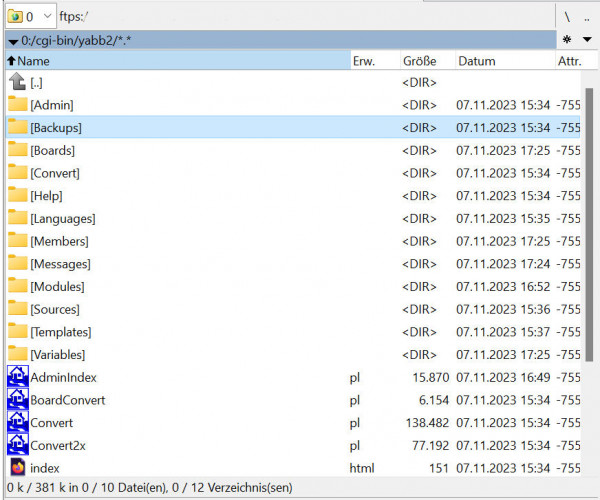Screen dimensions: 600x500
Task: Click the status bar file count text
Action: pos(150,488)
